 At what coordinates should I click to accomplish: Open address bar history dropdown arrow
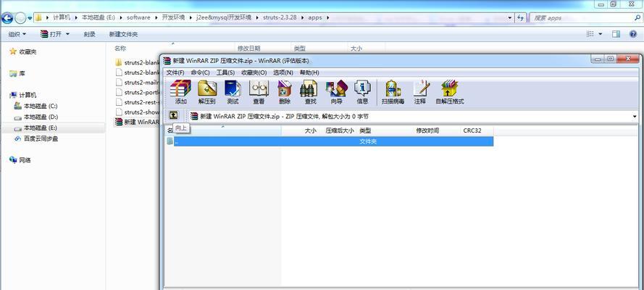pos(510,17)
